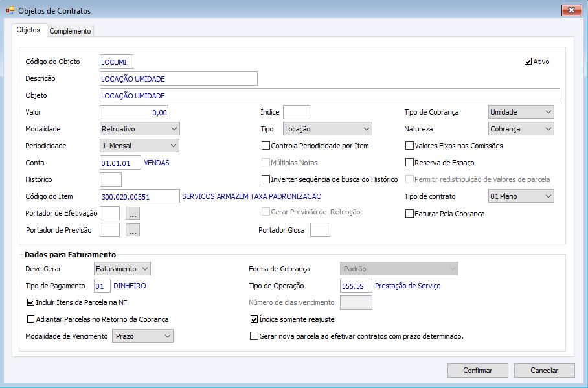Click the Índice input field
Screen dimensions: 588x388
297,112
